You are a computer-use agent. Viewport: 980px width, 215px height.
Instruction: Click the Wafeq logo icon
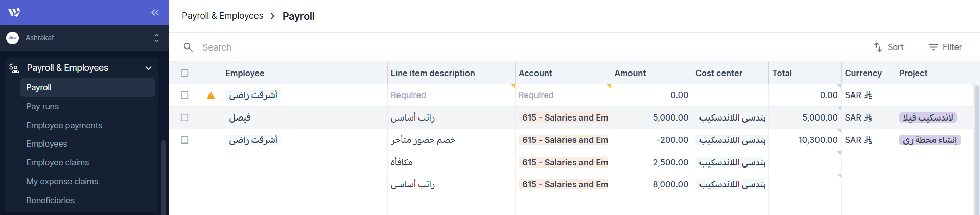click(x=14, y=12)
